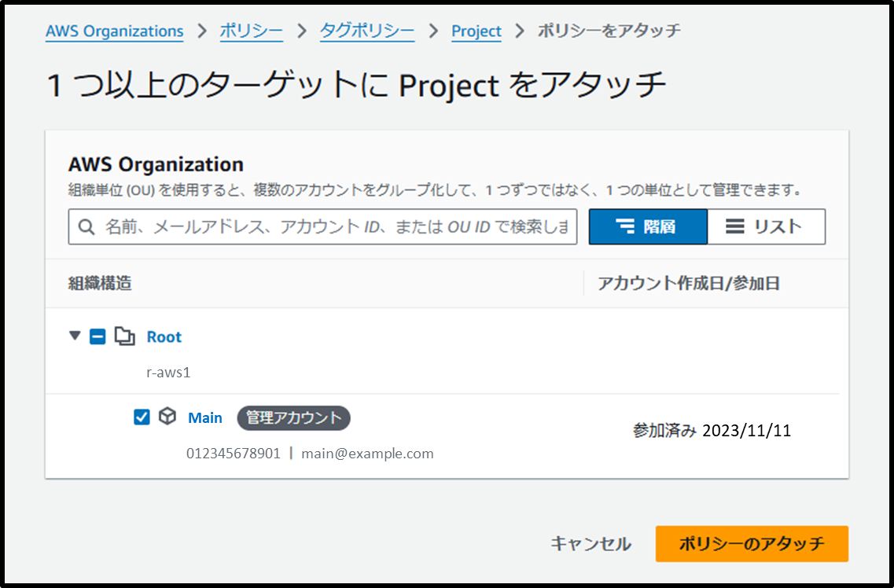This screenshot has height=588, width=894.
Task: Switch to the 階層 hierarchy view
Action: pos(648,226)
